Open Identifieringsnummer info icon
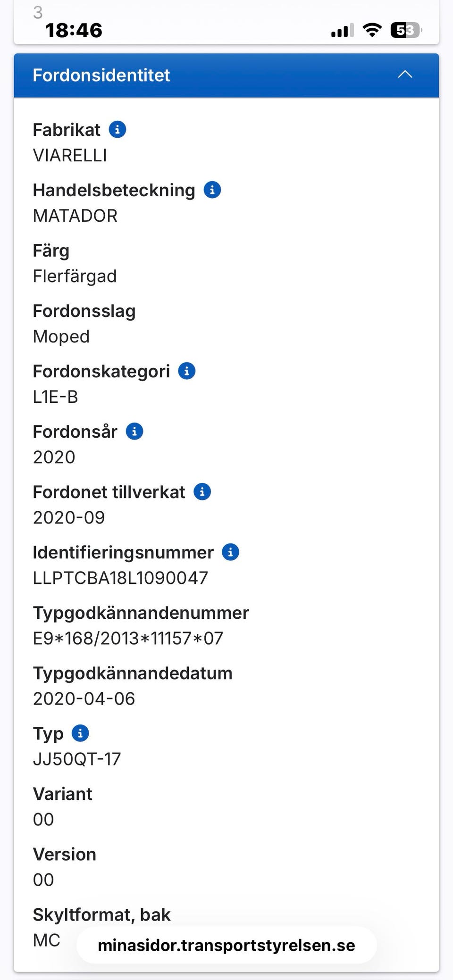 231,552
